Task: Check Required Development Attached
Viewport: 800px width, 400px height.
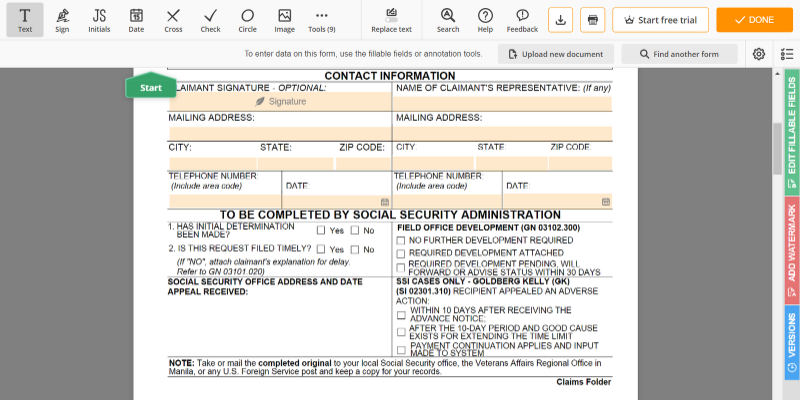Action: point(401,254)
